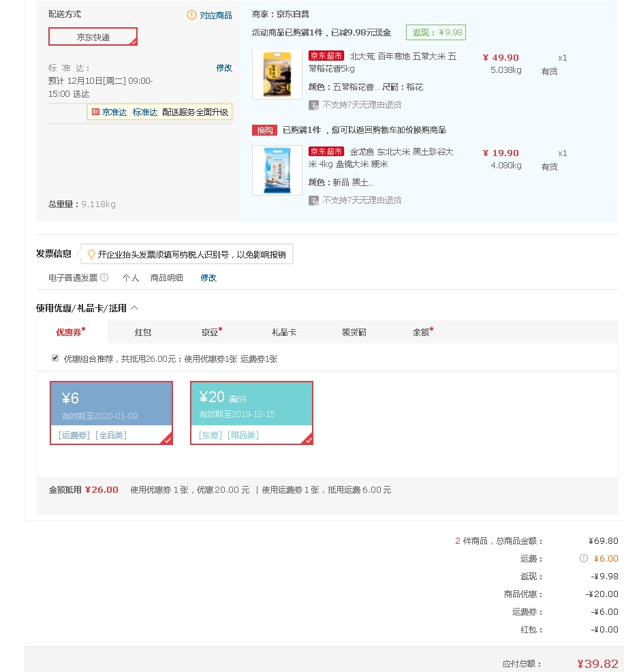Click the 运费券 -¥6.00 summary value
This screenshot has height=672, width=624.
(x=604, y=612)
